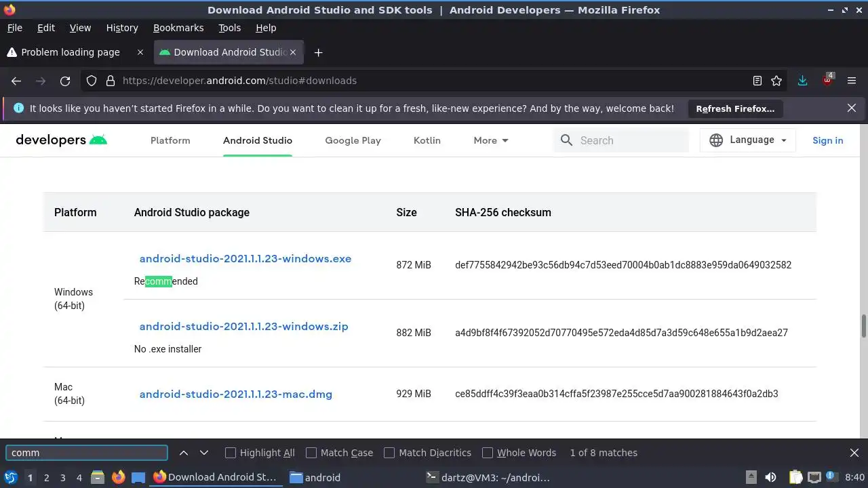Click the Language globe icon
Viewport: 868px width, 488px height.
pos(716,140)
